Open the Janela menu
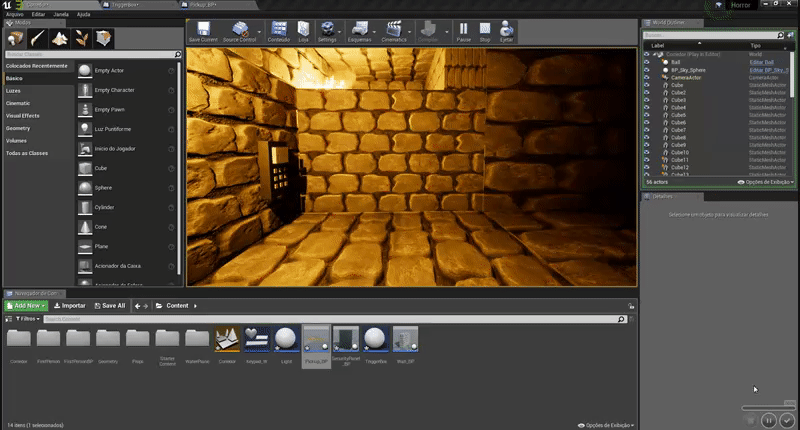Screen dimensions: 800x430 [61, 15]
